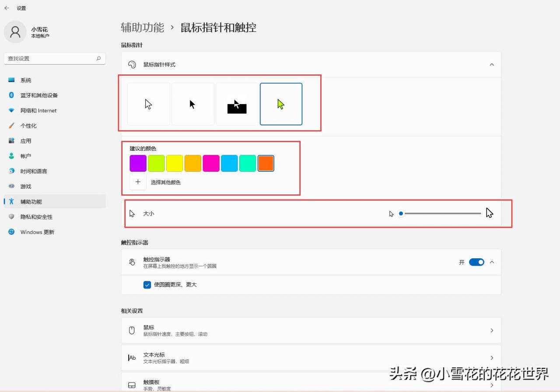Viewport: 560px width, 392px height.
Task: Pick the turquoise suggested color
Action: (x=248, y=163)
